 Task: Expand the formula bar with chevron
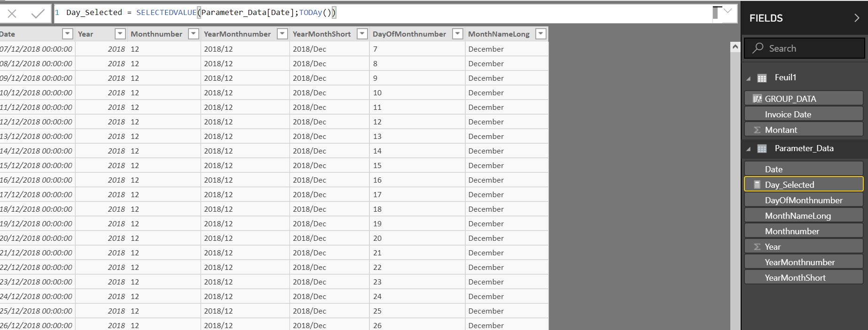pyautogui.click(x=728, y=11)
